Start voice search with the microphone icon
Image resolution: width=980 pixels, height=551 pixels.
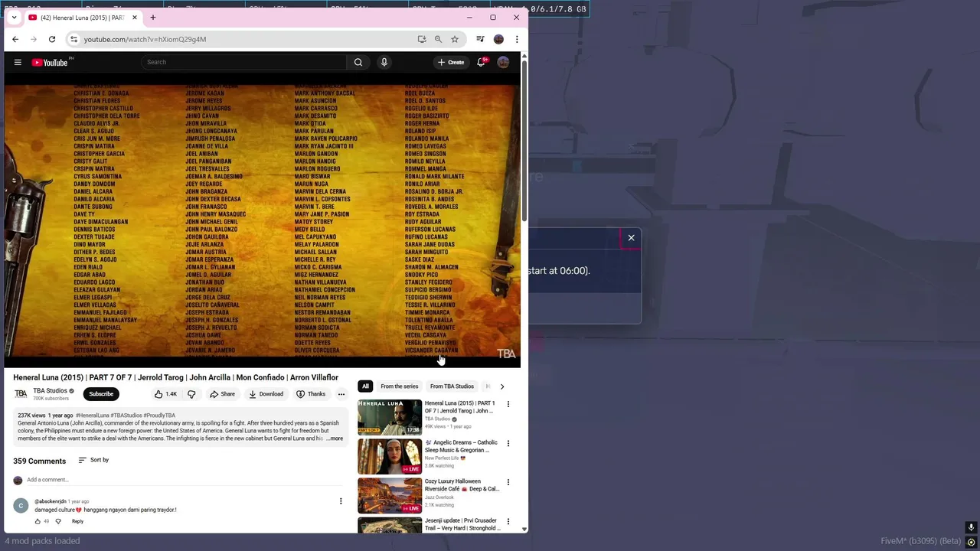[384, 62]
